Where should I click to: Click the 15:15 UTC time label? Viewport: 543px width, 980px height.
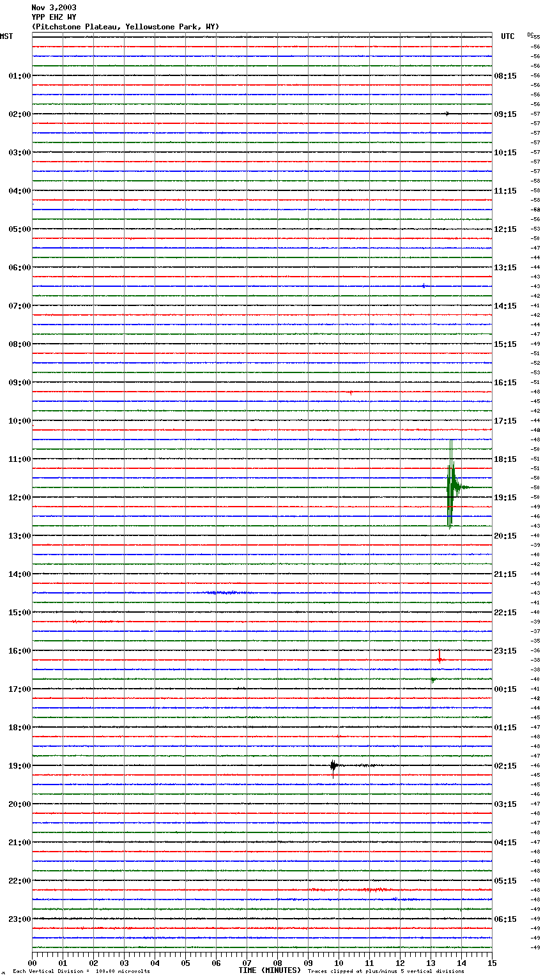(505, 344)
